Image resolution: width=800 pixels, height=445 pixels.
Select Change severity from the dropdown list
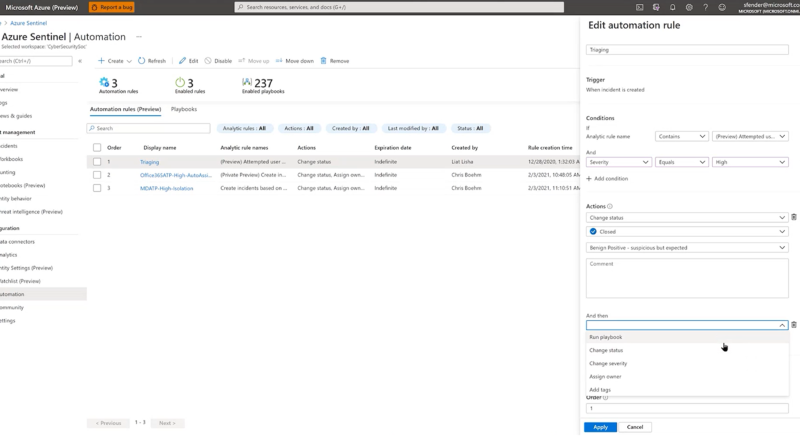[x=687, y=364]
